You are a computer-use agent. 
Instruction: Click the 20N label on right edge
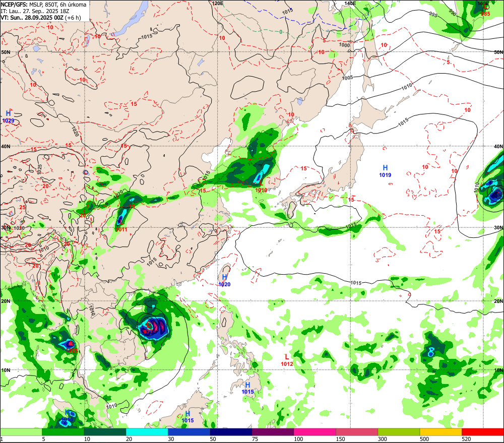tap(498, 301)
